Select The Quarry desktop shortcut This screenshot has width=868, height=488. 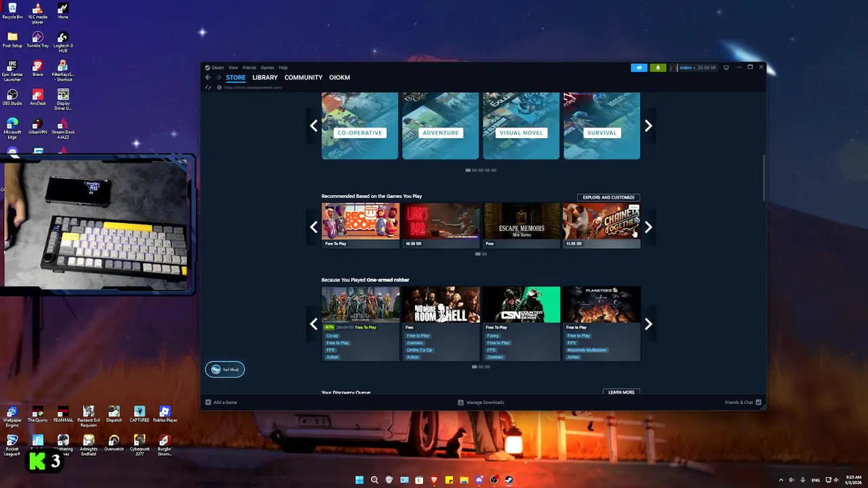37,415
